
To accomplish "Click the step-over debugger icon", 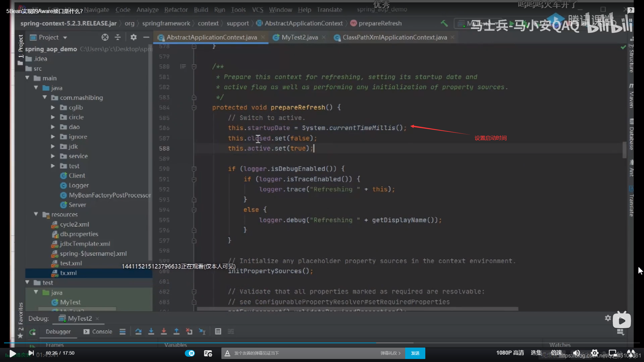I will pyautogui.click(x=139, y=331).
